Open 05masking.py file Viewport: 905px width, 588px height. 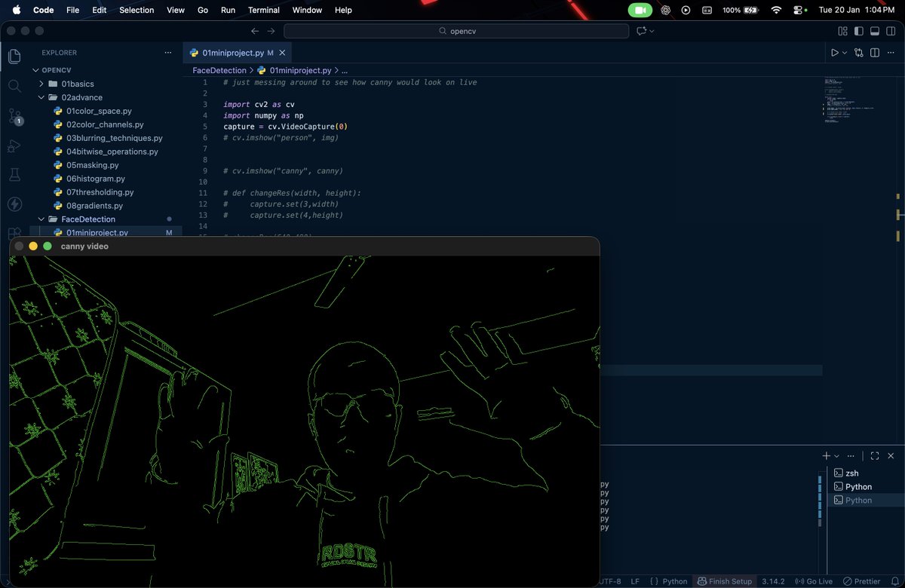92,165
